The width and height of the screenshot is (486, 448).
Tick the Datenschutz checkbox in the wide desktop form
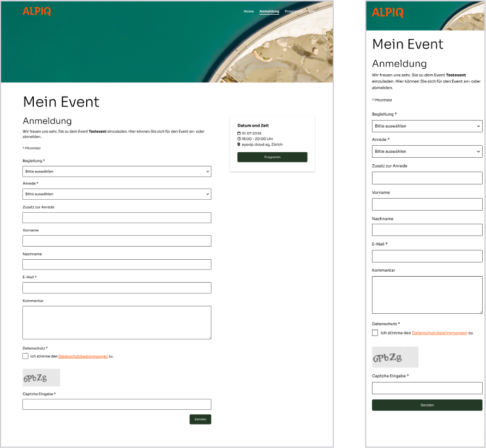tap(26, 356)
